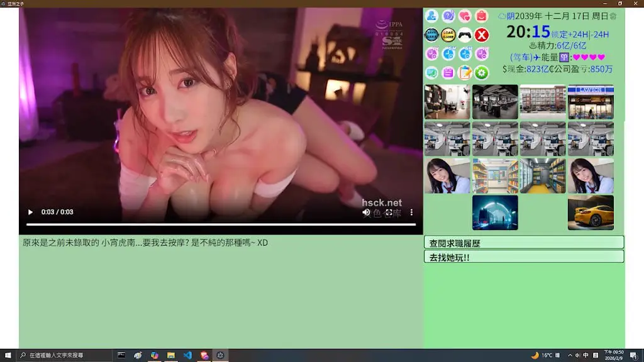Screen dimensions: 644x362
Task: Open the teal chat messages icon
Action: (431, 73)
